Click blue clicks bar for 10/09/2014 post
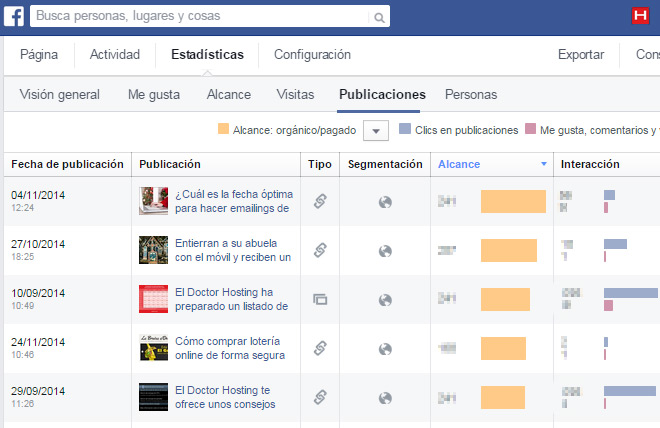Viewport: 660px width, 428px height. click(631, 293)
